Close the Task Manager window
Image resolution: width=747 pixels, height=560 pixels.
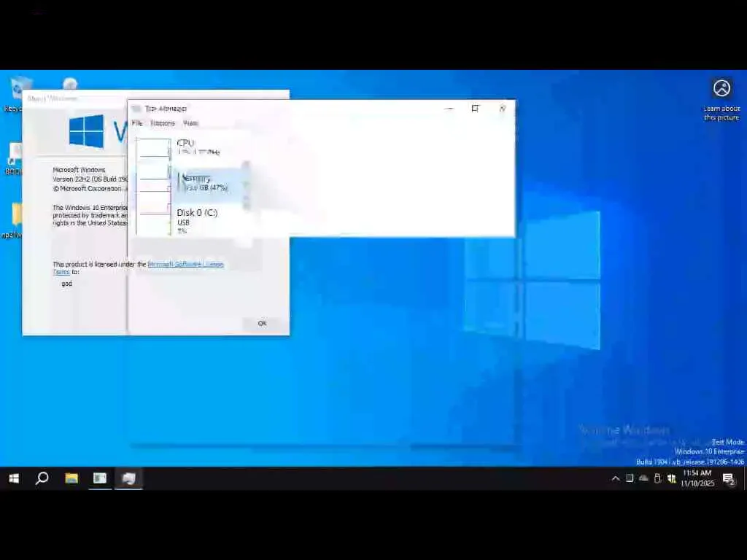pyautogui.click(x=502, y=109)
